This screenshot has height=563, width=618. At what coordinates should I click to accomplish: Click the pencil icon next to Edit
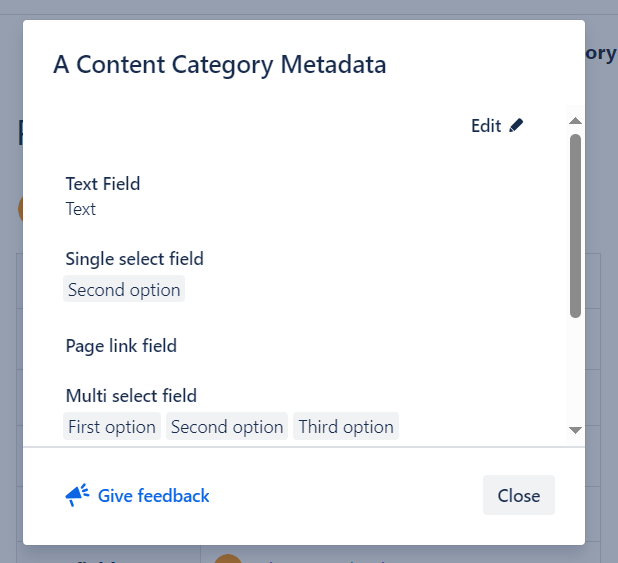[x=516, y=126]
